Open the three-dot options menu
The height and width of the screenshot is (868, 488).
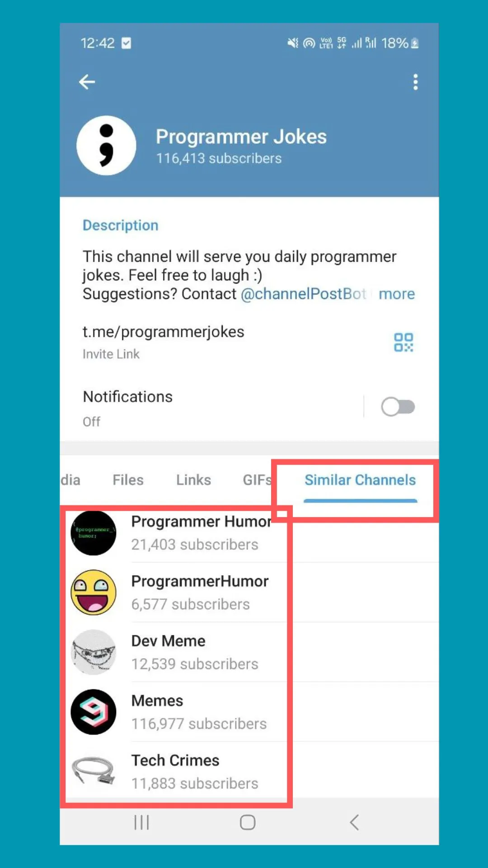pyautogui.click(x=415, y=82)
